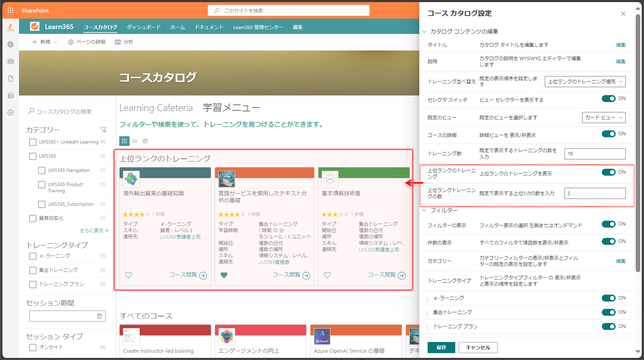Click キャンセル button in settings panel

[x=478, y=347]
